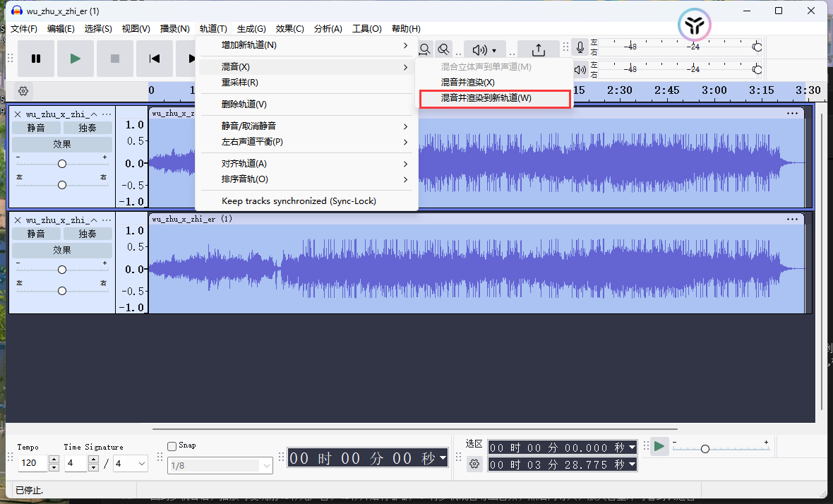833x504 pixels.
Task: Enable the Snap checkbox
Action: (x=172, y=446)
